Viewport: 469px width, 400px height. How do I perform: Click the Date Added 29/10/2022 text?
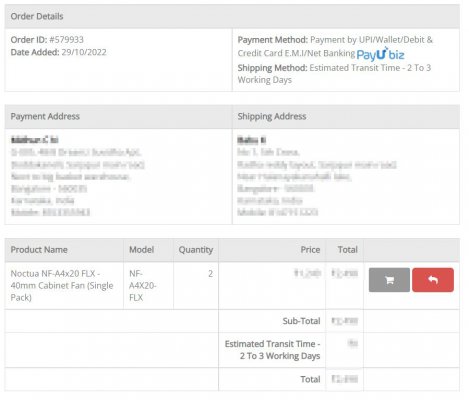point(58,52)
